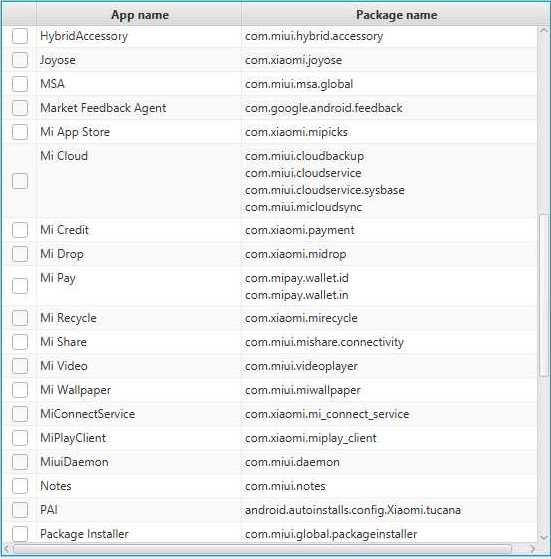Click the Mi Share app name
The height and width of the screenshot is (559, 551).
(63, 342)
